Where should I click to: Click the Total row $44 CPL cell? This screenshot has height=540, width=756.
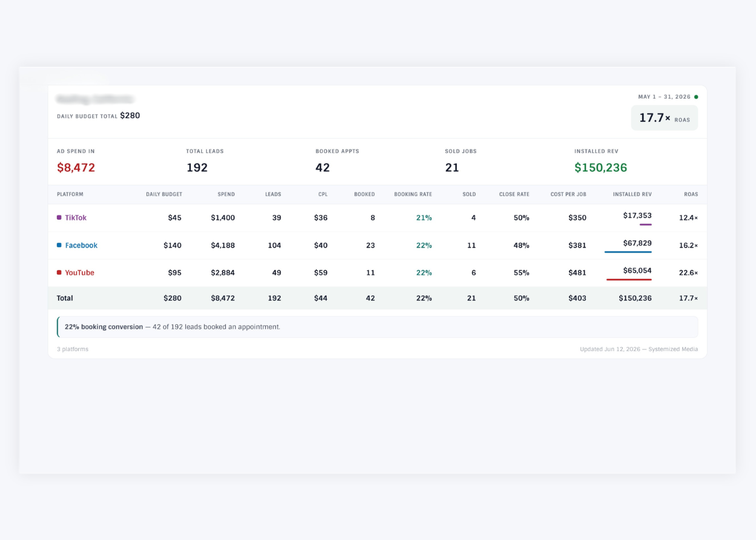click(x=321, y=298)
